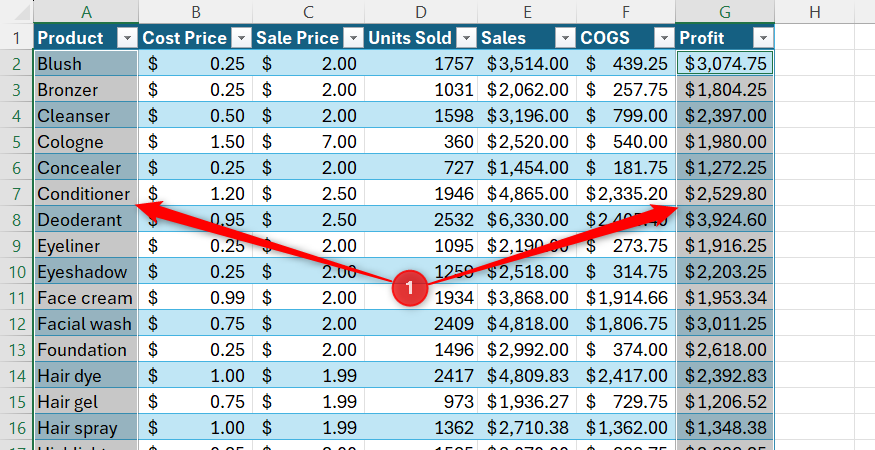
Task: Select column F header
Action: coord(626,12)
